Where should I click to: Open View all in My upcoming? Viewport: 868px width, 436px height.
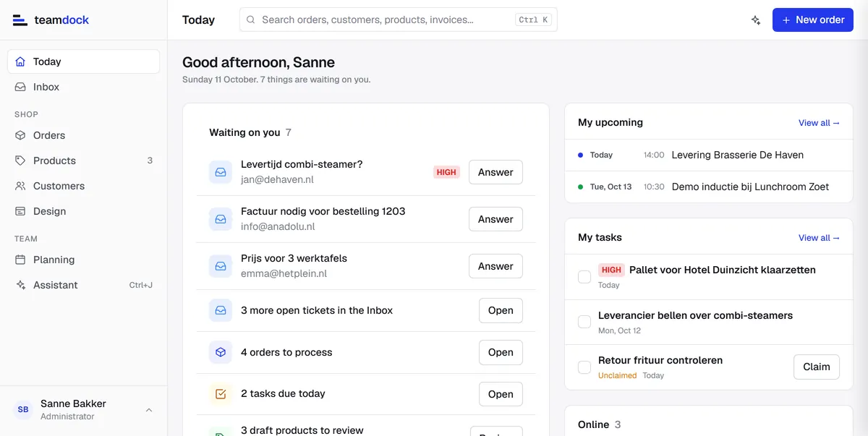[819, 123]
